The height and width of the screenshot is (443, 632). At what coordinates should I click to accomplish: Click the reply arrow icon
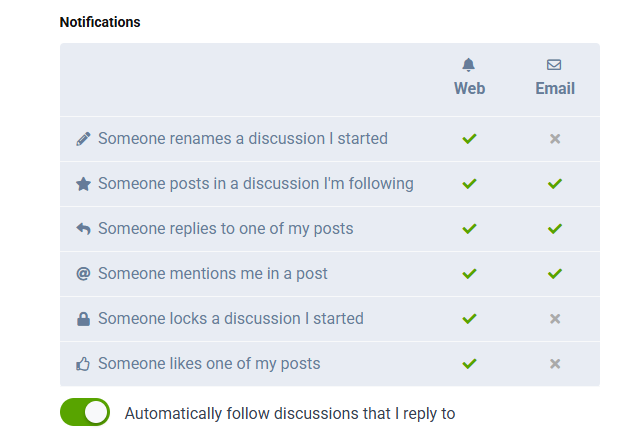pos(83,229)
